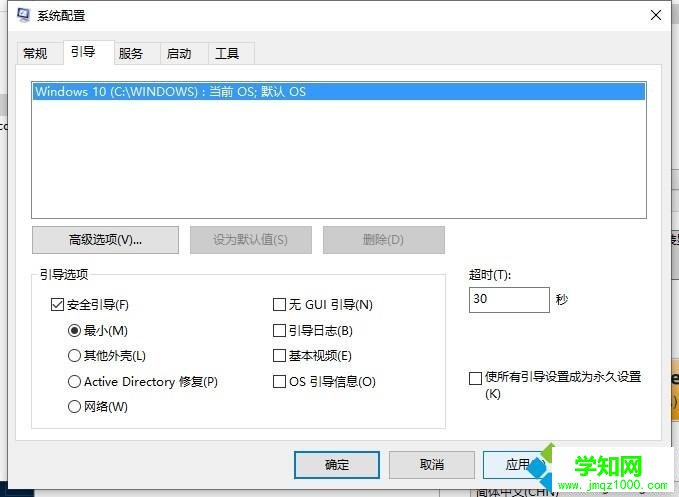The height and width of the screenshot is (497, 679).
Task: Enable 无 GUI 引导(N) checkbox
Action: tap(279, 305)
